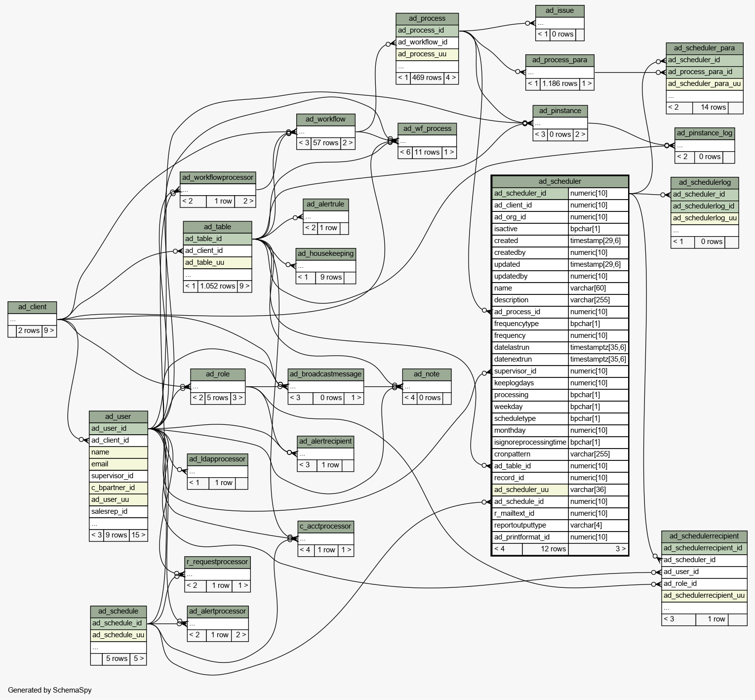Open the ad_schedulerrecipient table header
The height and width of the screenshot is (700, 755).
click(704, 536)
